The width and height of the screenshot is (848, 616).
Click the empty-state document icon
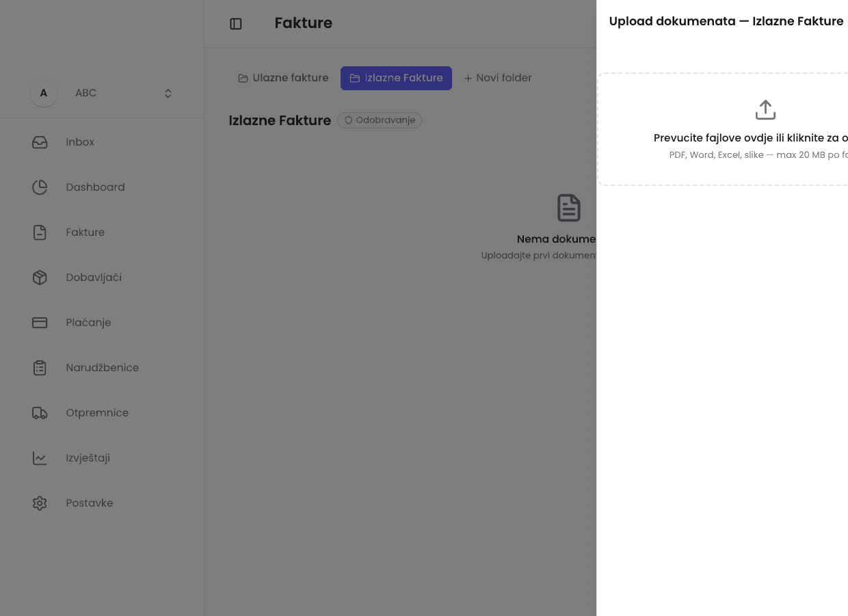click(x=569, y=208)
